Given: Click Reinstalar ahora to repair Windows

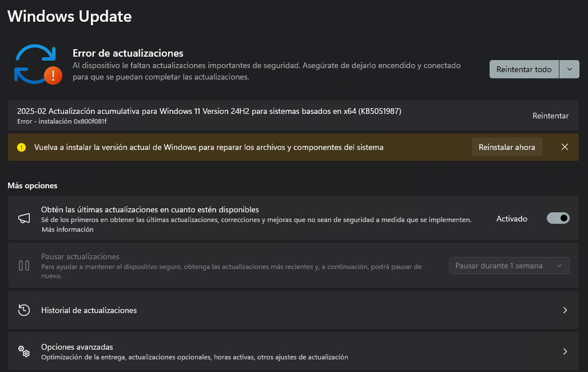Looking at the screenshot, I should pos(507,147).
